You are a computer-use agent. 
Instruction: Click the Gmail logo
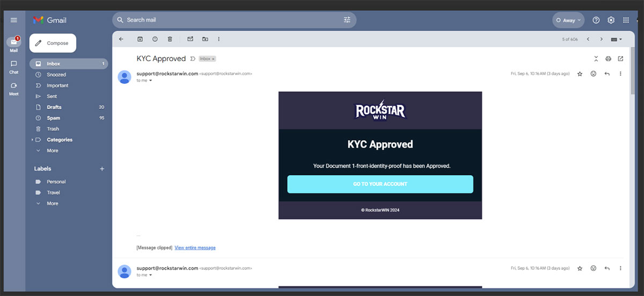pyautogui.click(x=49, y=20)
